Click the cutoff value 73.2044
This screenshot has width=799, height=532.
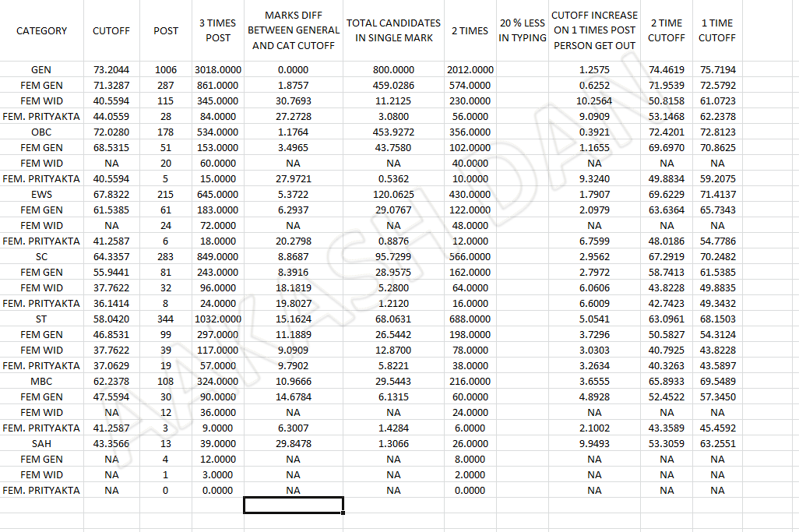click(x=111, y=69)
